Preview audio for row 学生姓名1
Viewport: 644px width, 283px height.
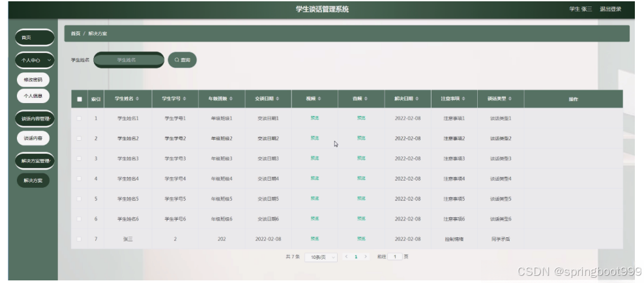point(361,118)
